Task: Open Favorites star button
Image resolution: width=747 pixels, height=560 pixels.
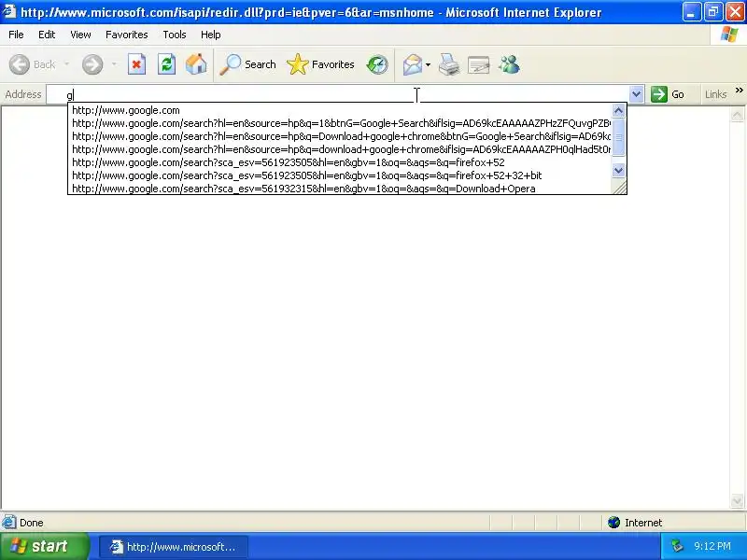Action: (x=320, y=64)
